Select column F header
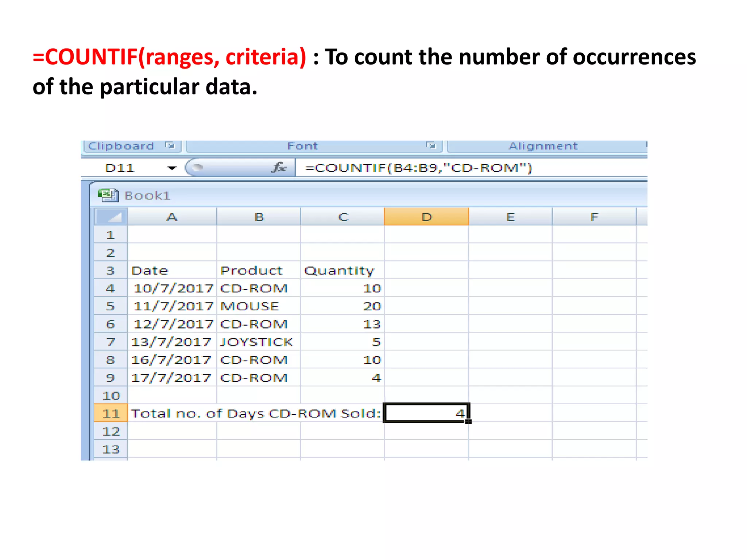 pyautogui.click(x=594, y=217)
